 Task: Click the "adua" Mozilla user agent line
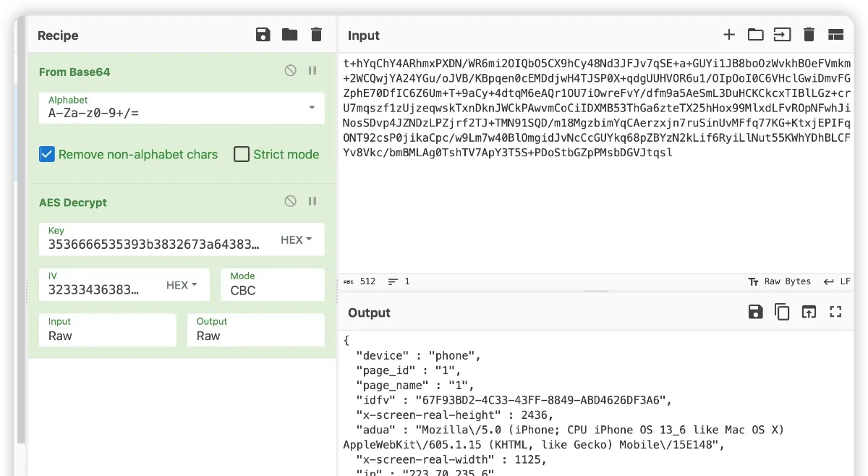click(563, 437)
